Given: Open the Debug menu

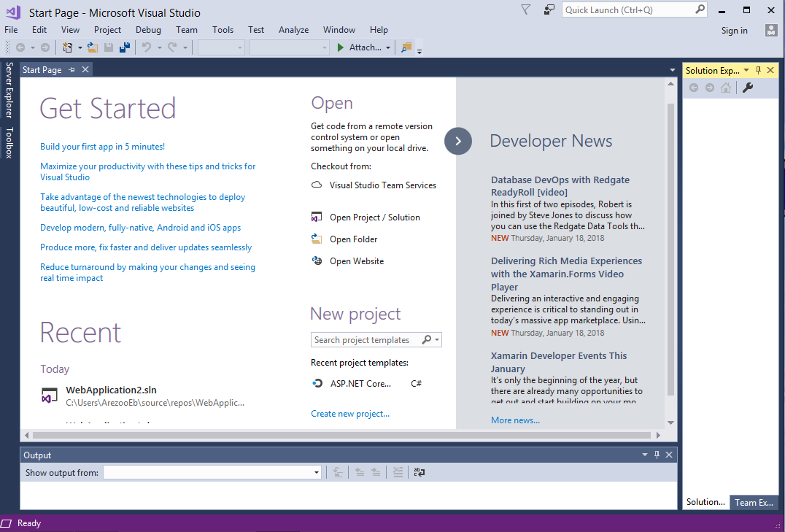Looking at the screenshot, I should [148, 30].
